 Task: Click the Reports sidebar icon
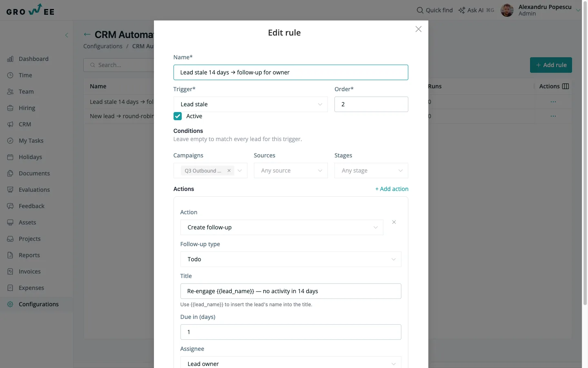point(10,255)
